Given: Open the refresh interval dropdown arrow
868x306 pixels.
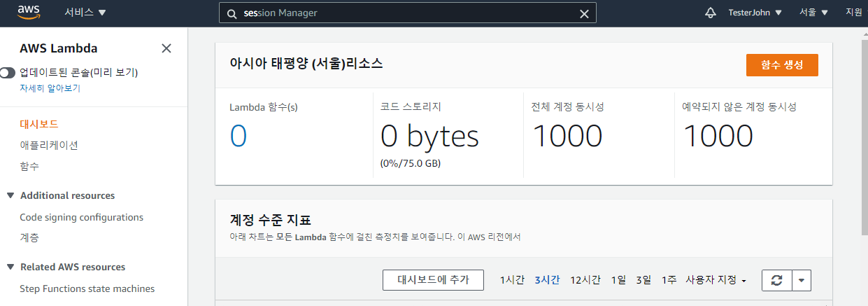Looking at the screenshot, I should tap(802, 280).
